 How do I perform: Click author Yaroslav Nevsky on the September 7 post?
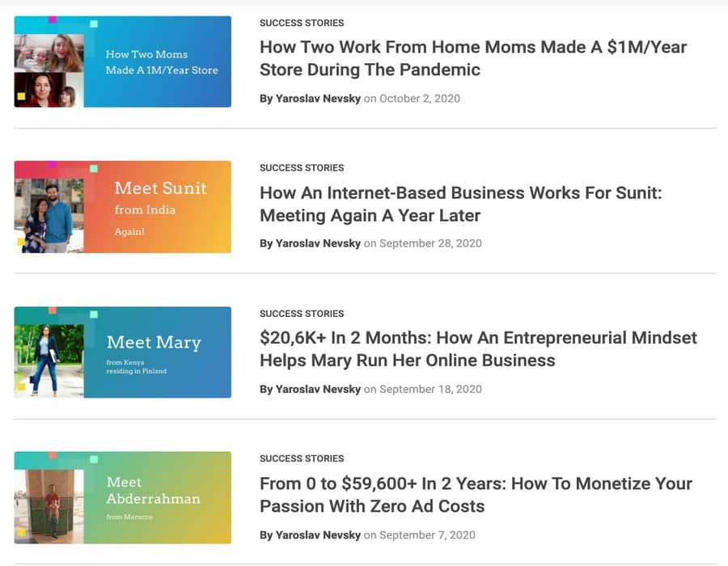pos(318,534)
